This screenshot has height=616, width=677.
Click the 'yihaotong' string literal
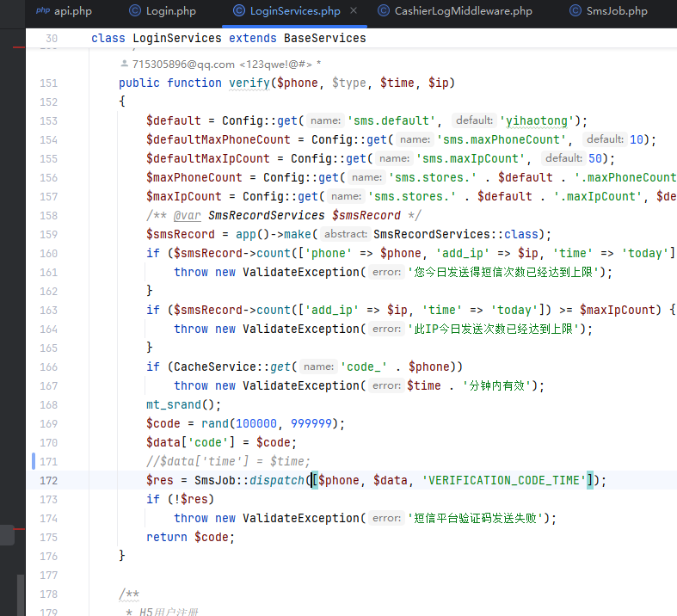pyautogui.click(x=536, y=120)
